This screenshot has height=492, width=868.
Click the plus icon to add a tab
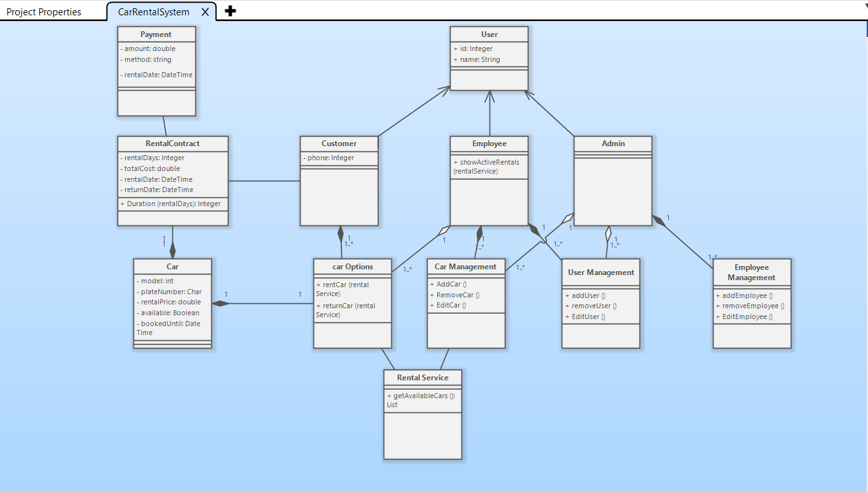click(230, 11)
